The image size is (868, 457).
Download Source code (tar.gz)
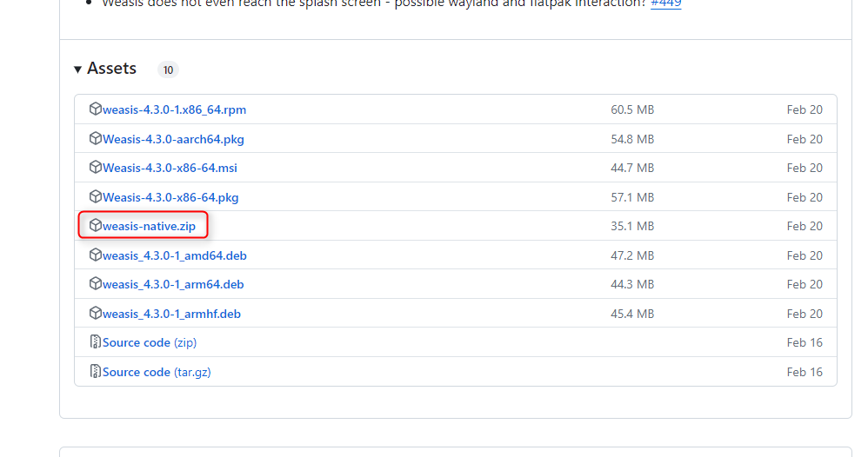point(157,372)
